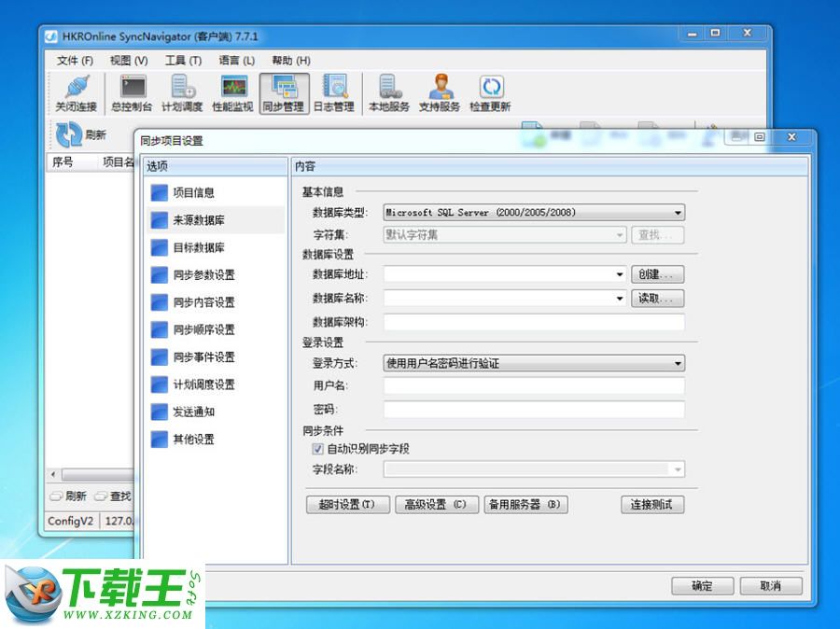Open the 工具 (T) menu
Image resolution: width=840 pixels, height=629 pixels.
[183, 61]
